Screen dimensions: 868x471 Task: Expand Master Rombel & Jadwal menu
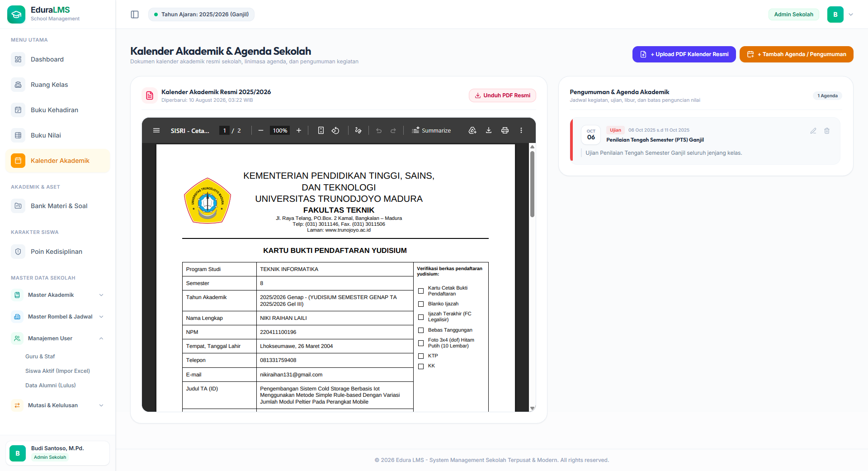click(x=58, y=317)
